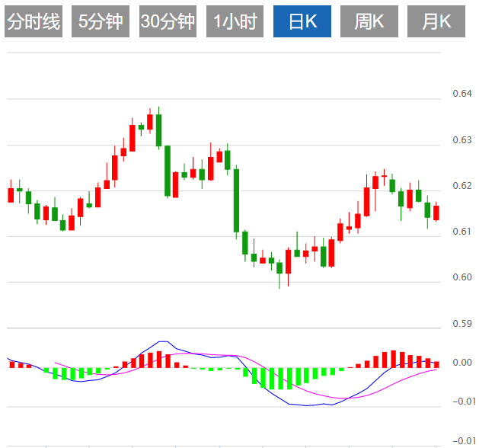Click the 0.64 price axis label
The width and height of the screenshot is (479, 448).
[x=462, y=94]
